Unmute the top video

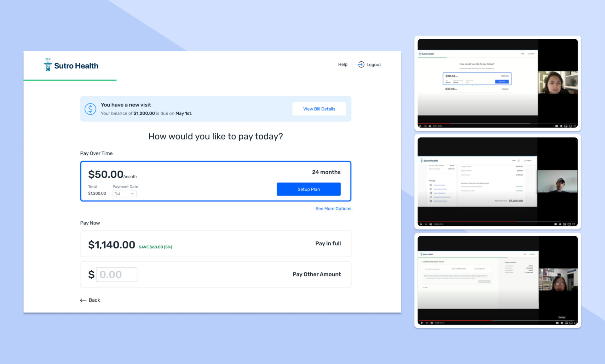point(430,126)
